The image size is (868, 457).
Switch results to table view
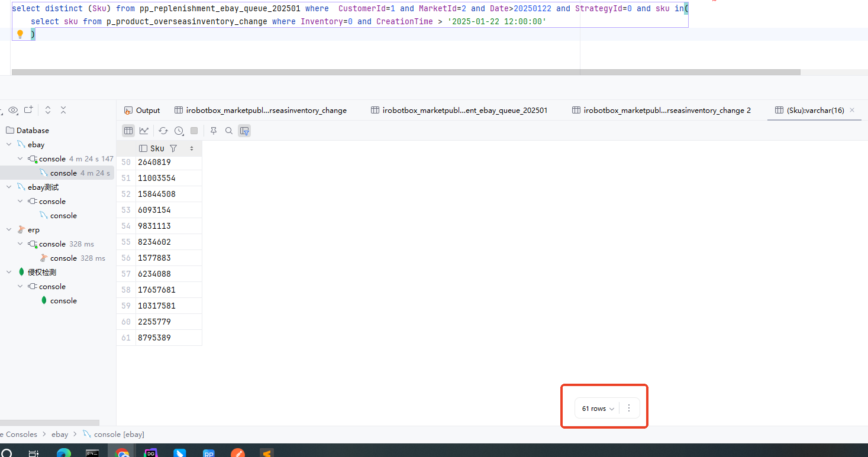click(128, 131)
